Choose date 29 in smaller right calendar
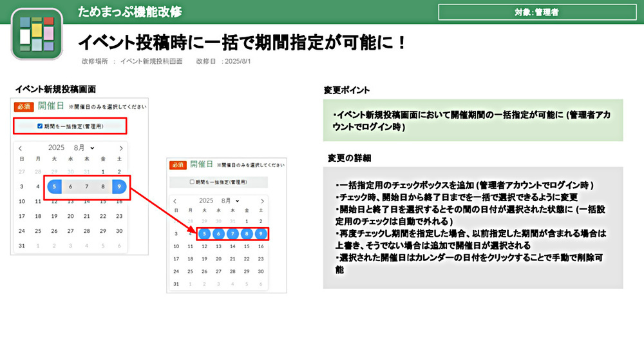 247,271
